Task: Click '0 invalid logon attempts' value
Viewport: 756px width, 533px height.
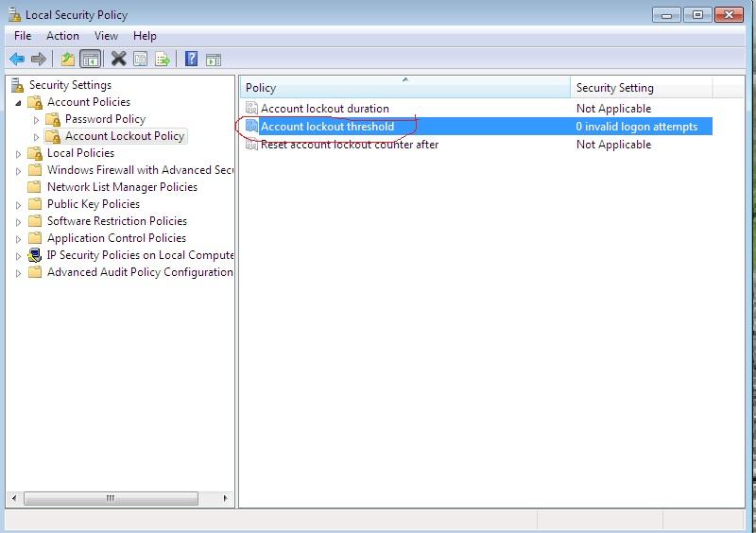Action: [x=636, y=127]
